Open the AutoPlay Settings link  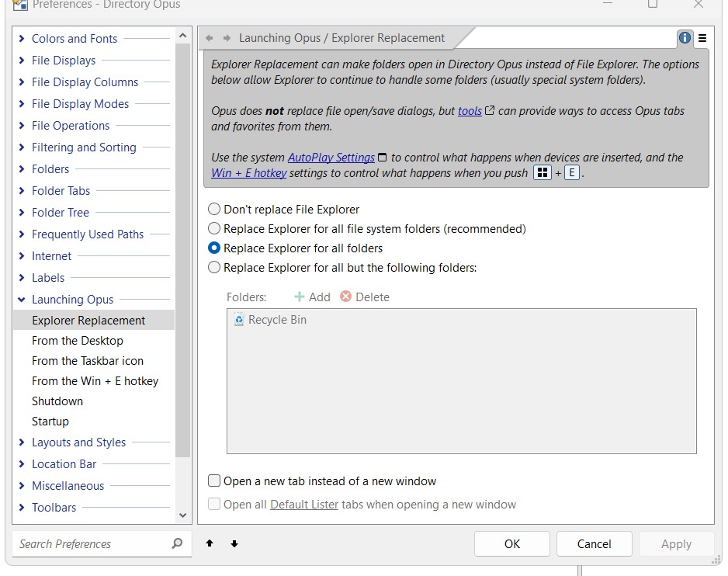(x=331, y=158)
